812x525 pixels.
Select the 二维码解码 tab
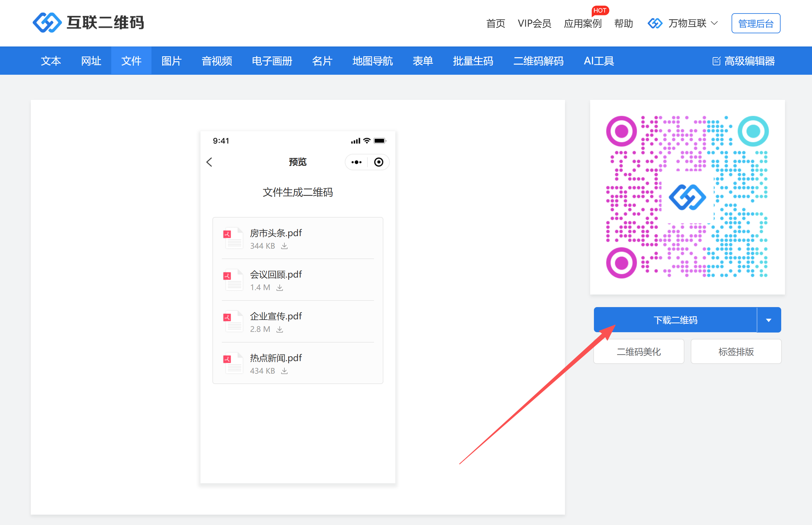(538, 61)
